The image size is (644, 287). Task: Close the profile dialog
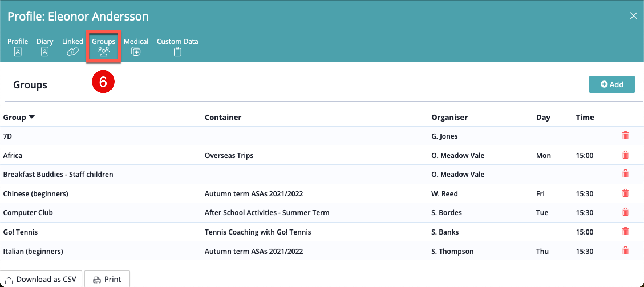(633, 16)
